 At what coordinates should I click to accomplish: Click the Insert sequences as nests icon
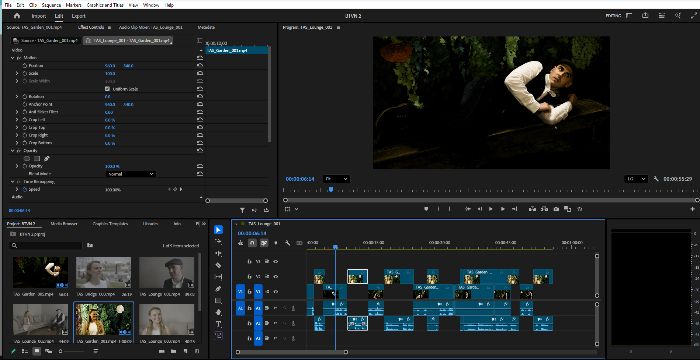tap(240, 243)
